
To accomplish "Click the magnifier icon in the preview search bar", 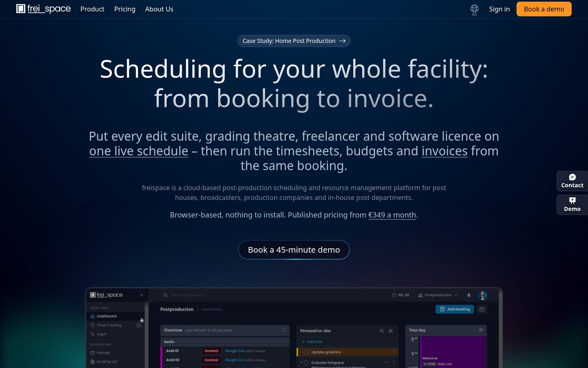I will coord(165,295).
